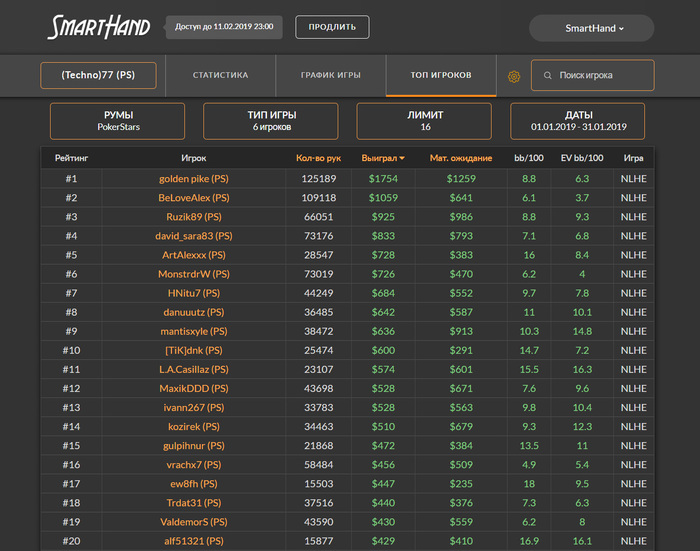
Task: Open player ew8fh (PS)
Action: coord(194,484)
